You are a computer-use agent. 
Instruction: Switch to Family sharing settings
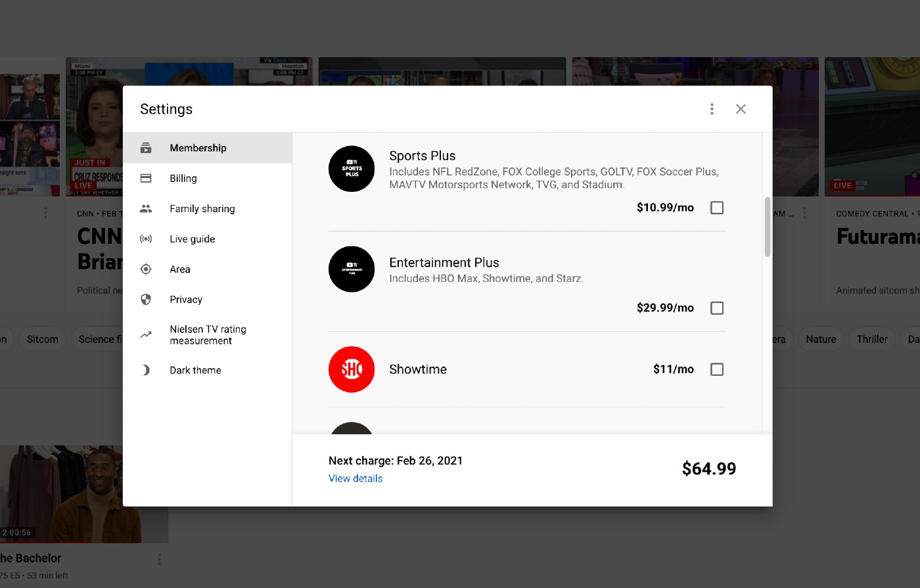tap(202, 208)
